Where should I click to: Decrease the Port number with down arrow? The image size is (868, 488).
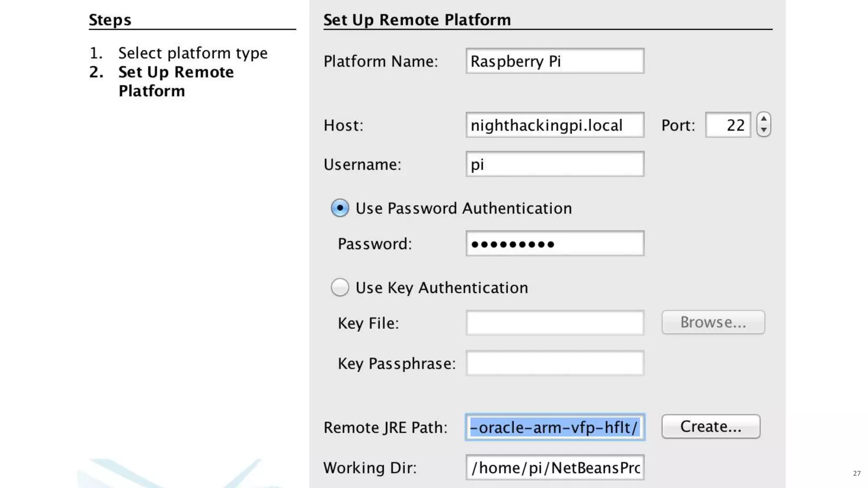pyautogui.click(x=764, y=130)
